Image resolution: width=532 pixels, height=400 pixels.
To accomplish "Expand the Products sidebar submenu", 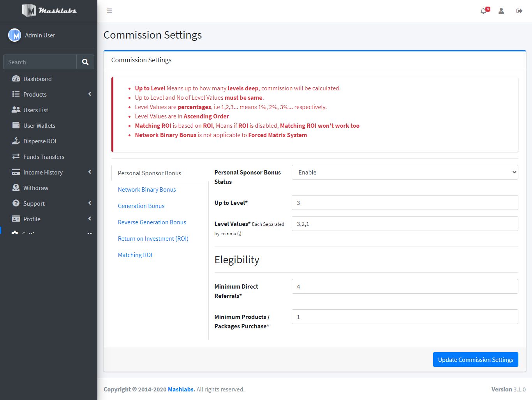I will click(35, 94).
